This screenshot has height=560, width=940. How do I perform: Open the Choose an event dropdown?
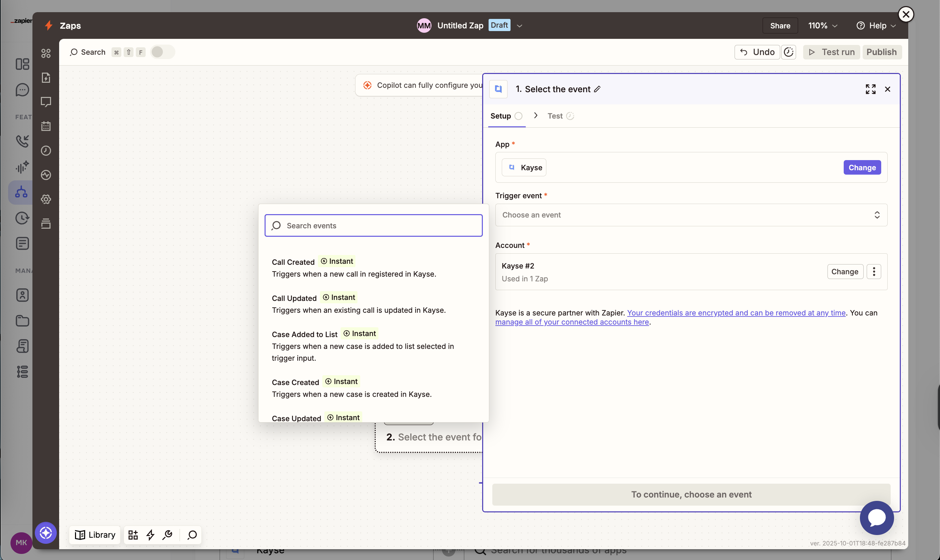coord(690,215)
